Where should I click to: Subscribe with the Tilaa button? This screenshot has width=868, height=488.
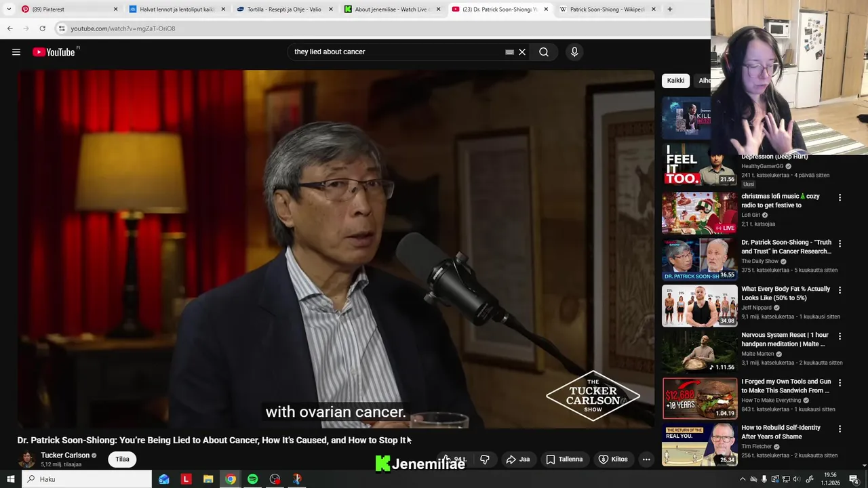122,459
